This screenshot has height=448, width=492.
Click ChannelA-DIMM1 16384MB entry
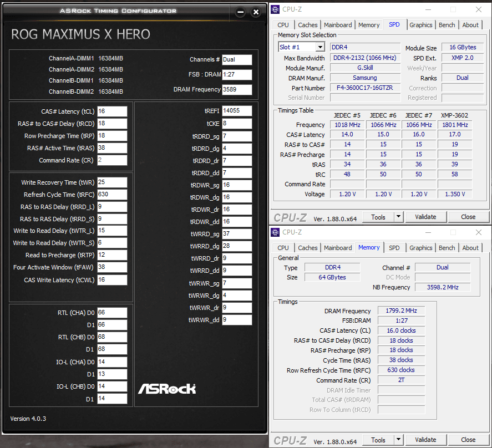click(x=85, y=58)
